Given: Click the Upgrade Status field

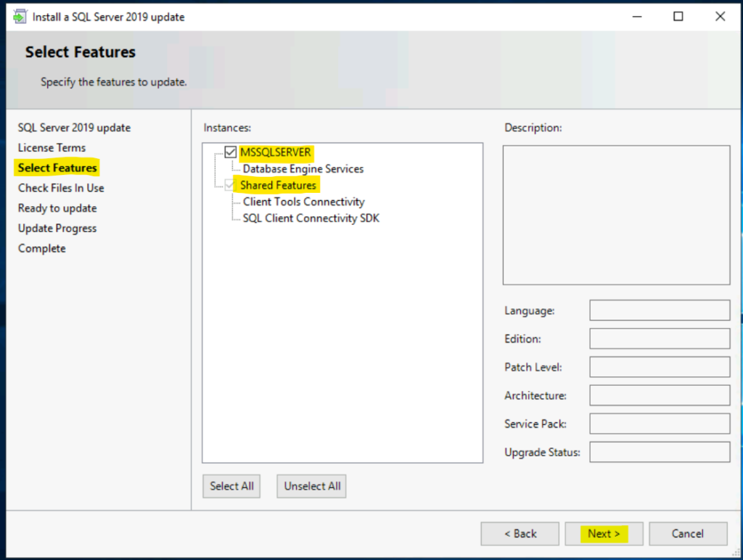Looking at the screenshot, I should click(660, 452).
